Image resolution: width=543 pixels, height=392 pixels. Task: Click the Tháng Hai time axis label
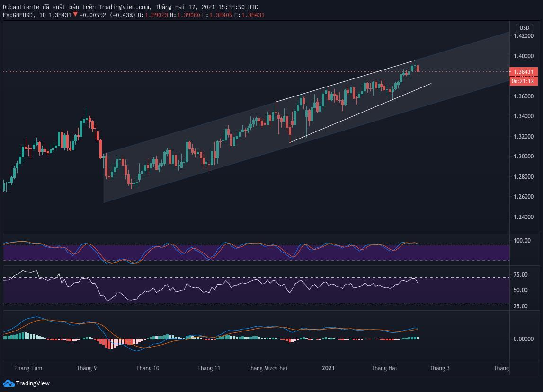pyautogui.click(x=384, y=368)
